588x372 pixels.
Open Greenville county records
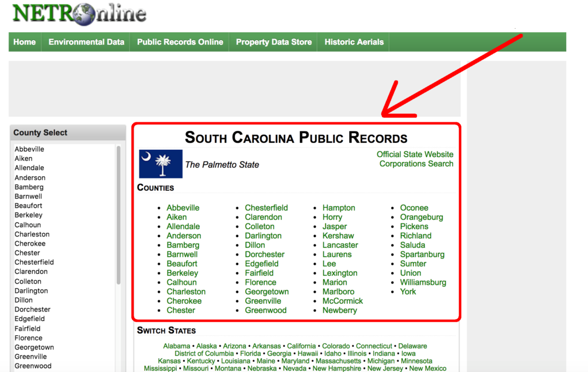coord(263,301)
